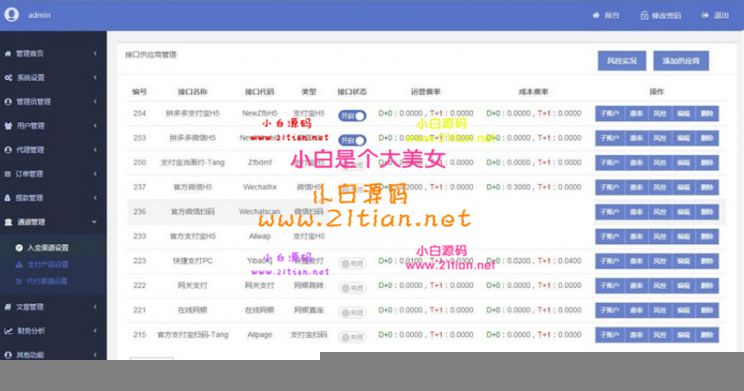Screen dimensions: 744x391
Task: Click the 修改密码 lock icon in header
Action: 644,15
